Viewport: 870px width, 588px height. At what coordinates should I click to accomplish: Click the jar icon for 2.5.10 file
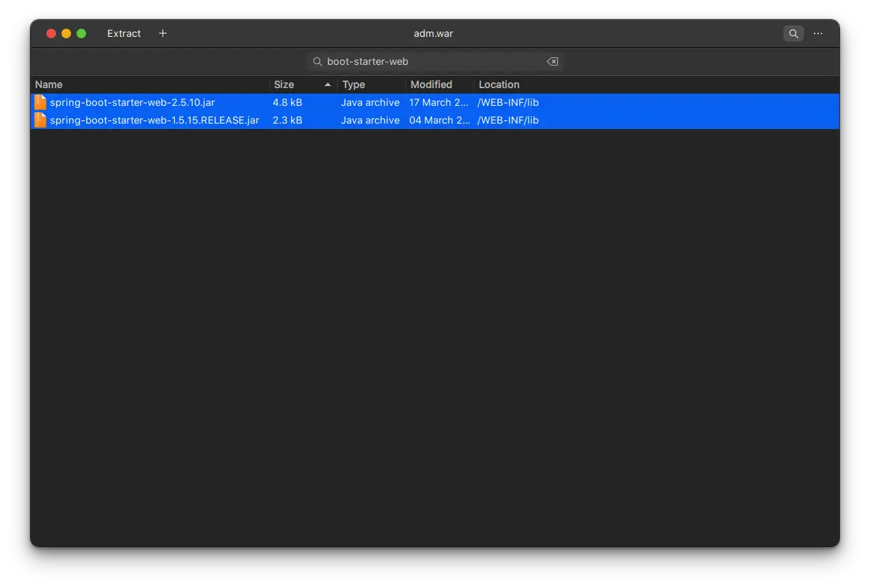40,102
